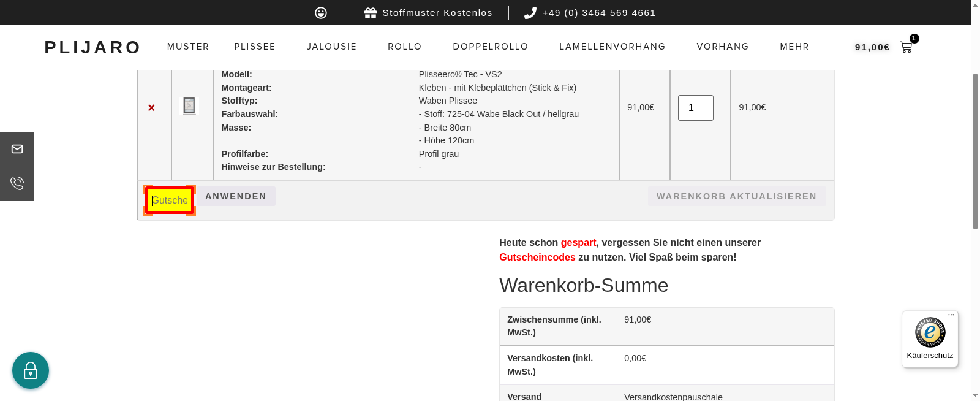Image resolution: width=980 pixels, height=401 pixels.
Task: Open the email contact side icon
Action: (17, 149)
